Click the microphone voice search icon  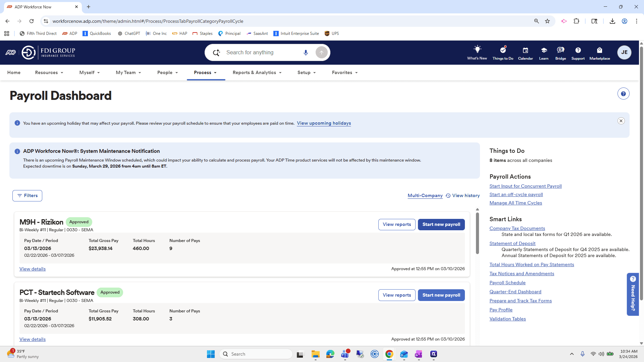click(306, 53)
